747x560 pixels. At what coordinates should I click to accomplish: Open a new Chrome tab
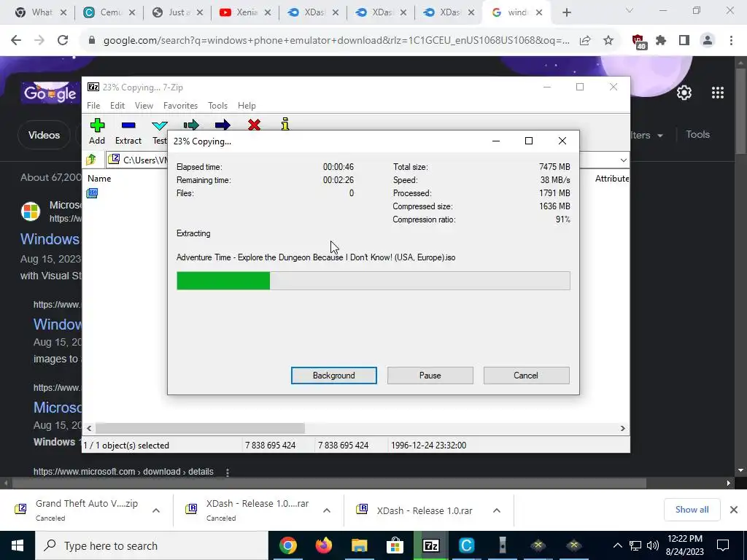click(x=566, y=12)
